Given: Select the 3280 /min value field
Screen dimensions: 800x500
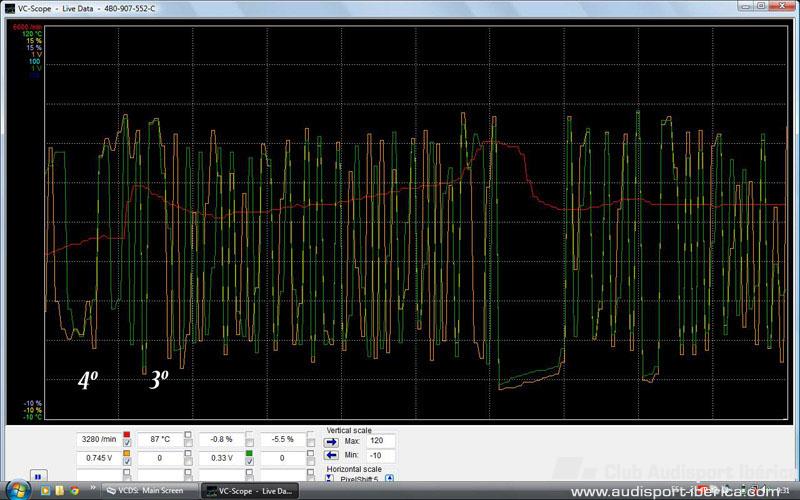Looking at the screenshot, I should point(99,439).
